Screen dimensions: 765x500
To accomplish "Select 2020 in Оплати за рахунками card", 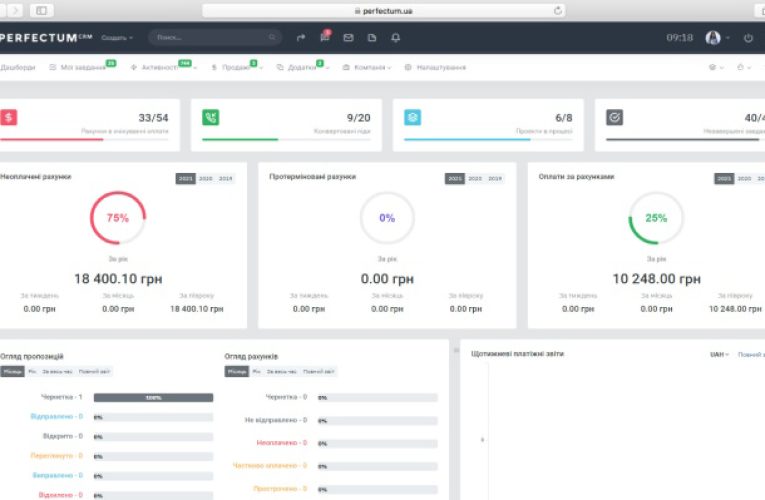I will point(744,179).
